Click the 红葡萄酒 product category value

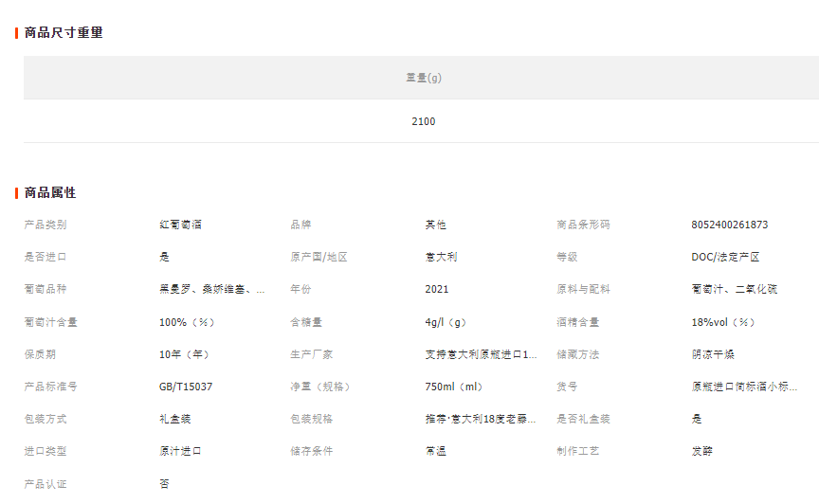(180, 225)
